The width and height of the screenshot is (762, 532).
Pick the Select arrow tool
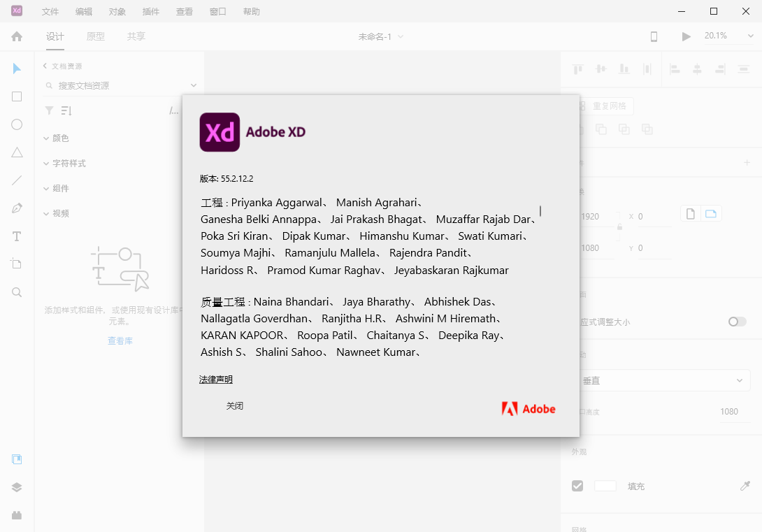pos(17,69)
